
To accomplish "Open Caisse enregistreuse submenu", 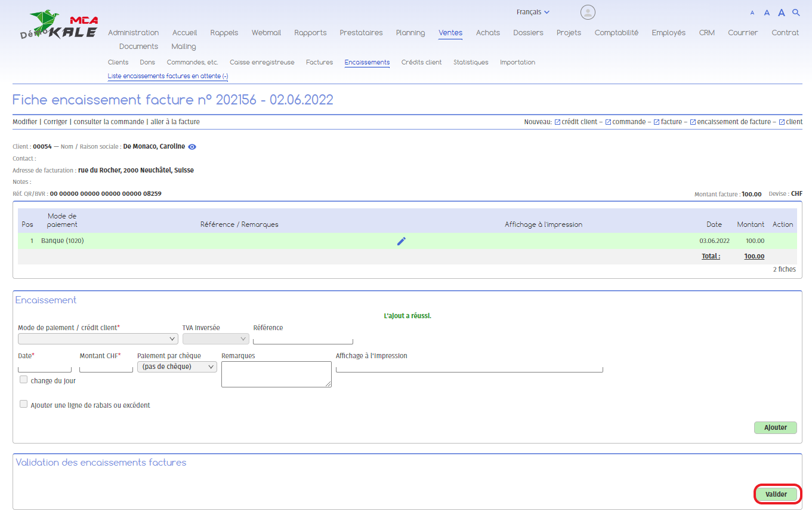I will pyautogui.click(x=262, y=62).
